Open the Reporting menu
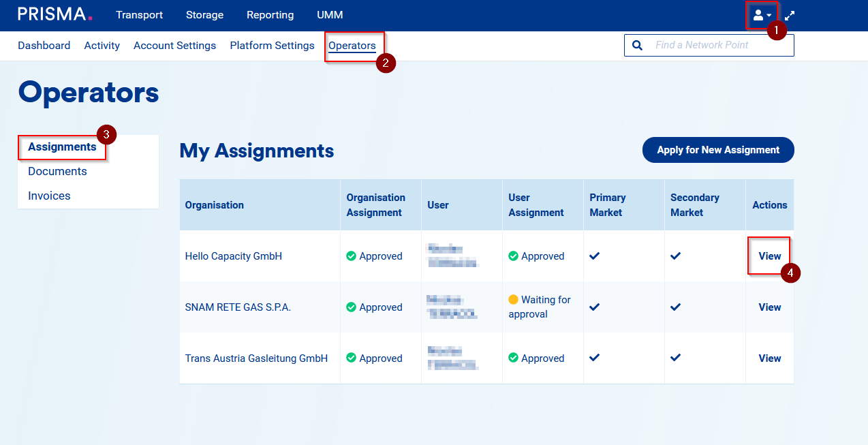868x445 pixels. click(x=270, y=15)
